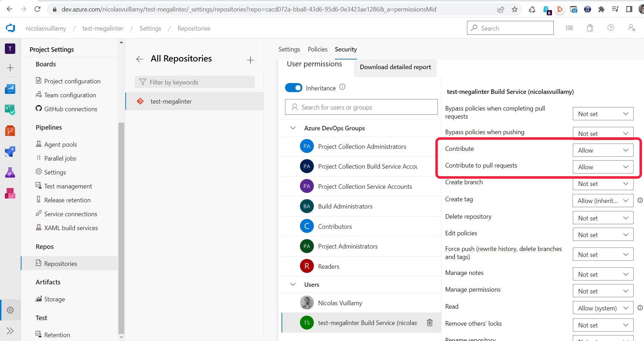Toggle the Inheritance switch off
The image size is (644, 341).
click(x=293, y=88)
